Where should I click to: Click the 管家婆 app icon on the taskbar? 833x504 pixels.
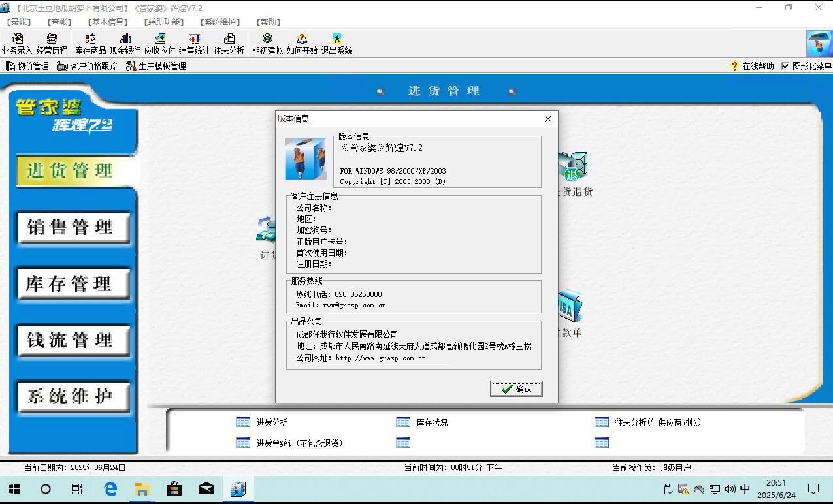coord(238,489)
